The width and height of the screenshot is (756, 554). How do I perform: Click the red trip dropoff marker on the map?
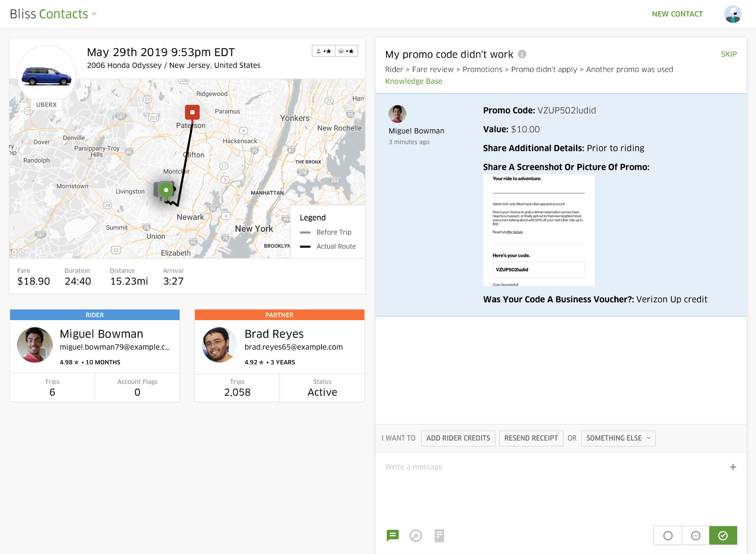192,112
